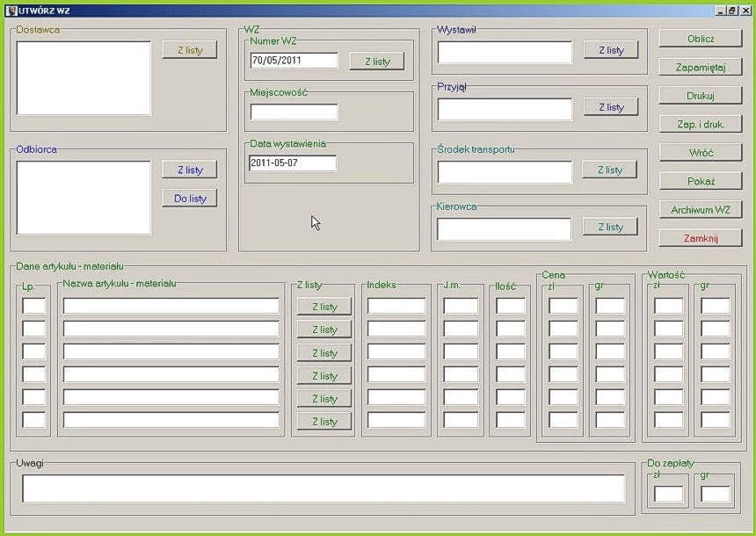The height and width of the screenshot is (536, 756).
Task: Save the document with the Zapamiętaj button
Action: 700,67
